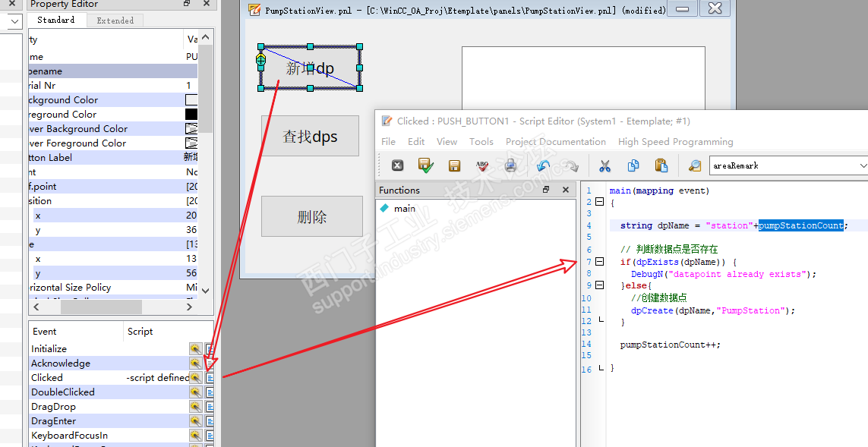The height and width of the screenshot is (447, 868).
Task: Open the script icon for DragEnter event
Action: coord(210,421)
